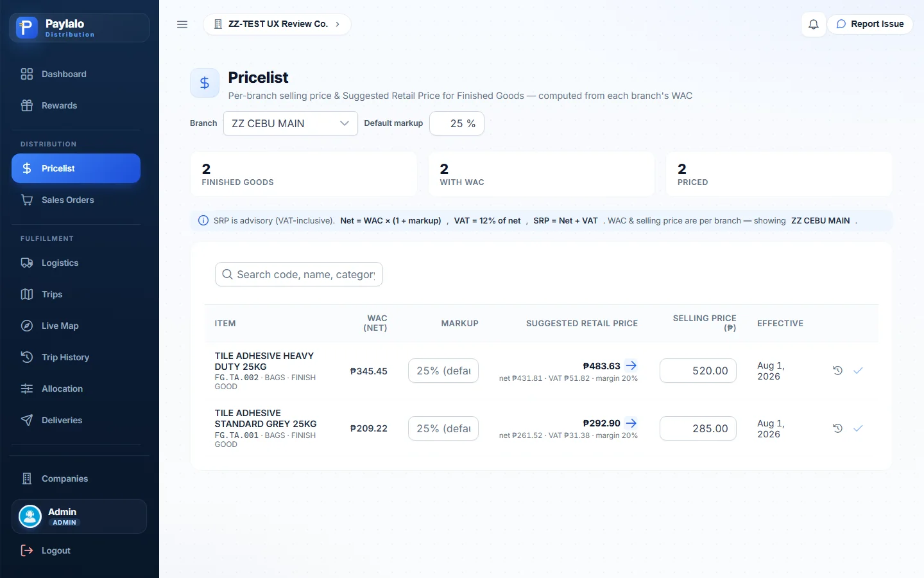Click the Rewards gift icon
The image size is (924, 578).
[27, 105]
